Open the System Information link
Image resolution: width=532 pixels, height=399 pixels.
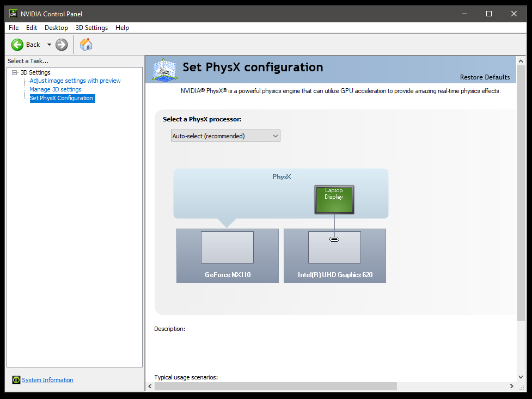[47, 380]
